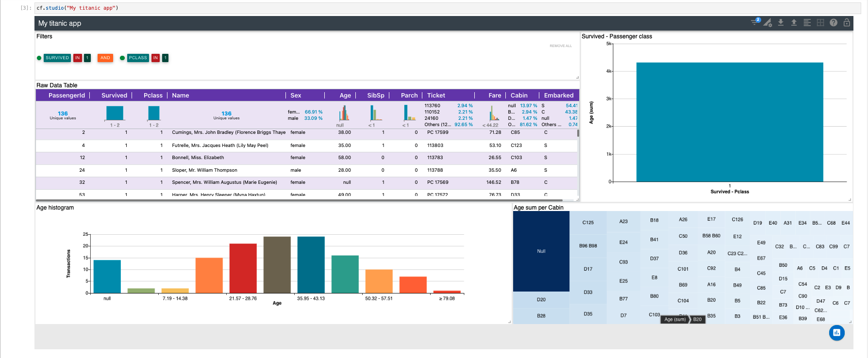This screenshot has height=358, width=868.
Task: Click the A23 treemap cell
Action: pyautogui.click(x=623, y=221)
